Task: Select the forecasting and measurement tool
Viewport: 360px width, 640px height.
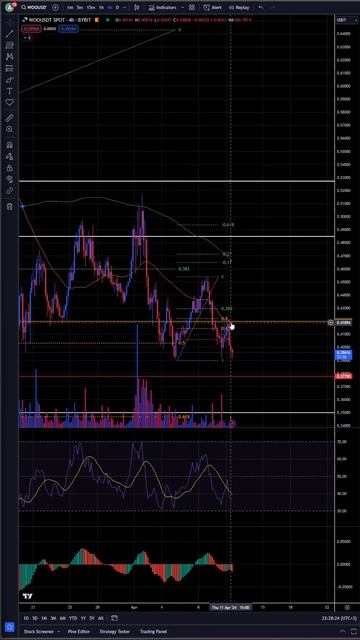Action: (9, 68)
